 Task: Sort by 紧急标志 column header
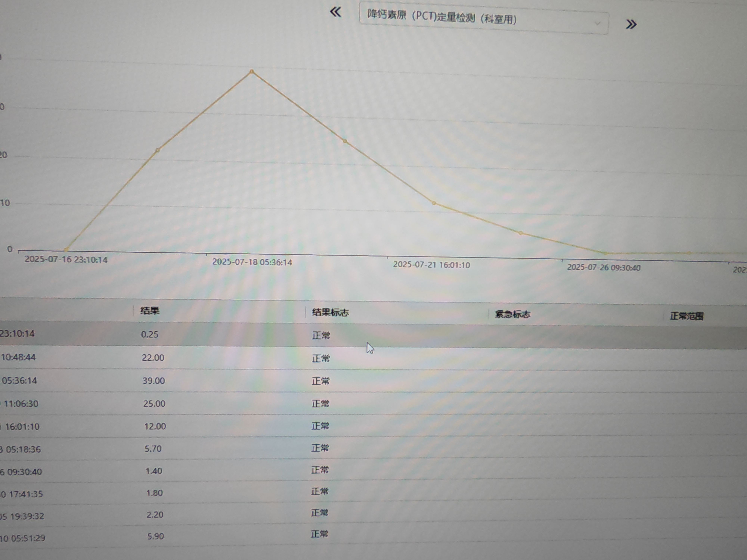click(x=512, y=315)
